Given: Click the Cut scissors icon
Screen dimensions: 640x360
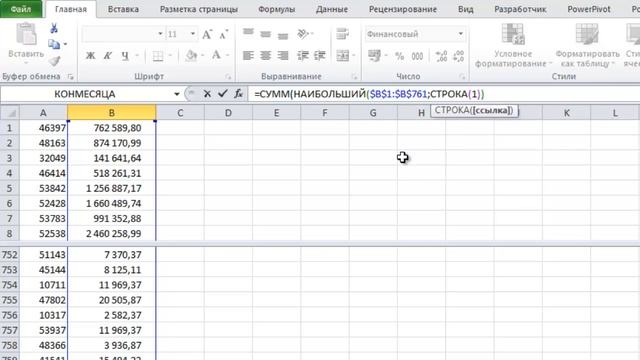Looking at the screenshot, I should coord(54,28).
